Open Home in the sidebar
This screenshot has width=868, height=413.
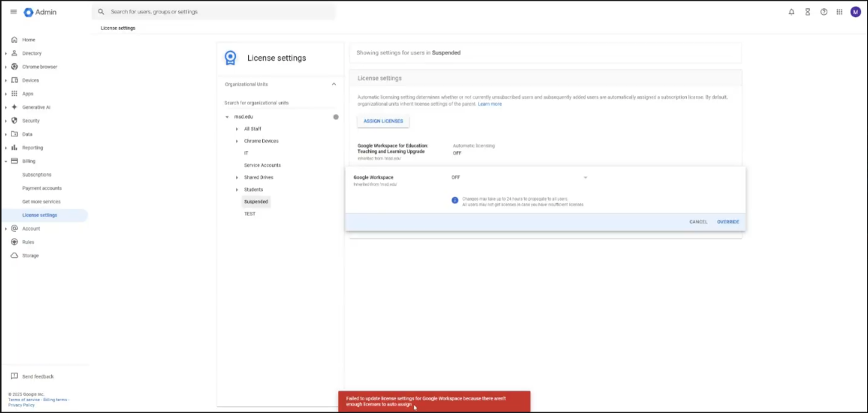tap(29, 40)
